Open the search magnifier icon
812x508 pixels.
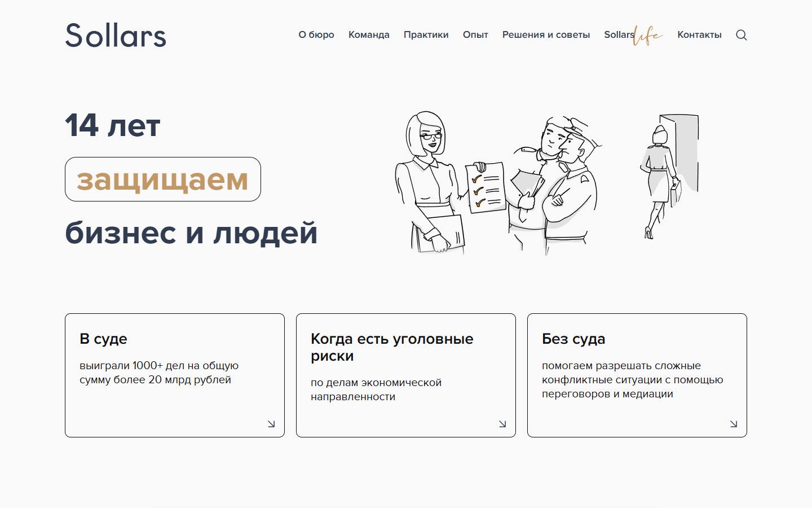(742, 35)
